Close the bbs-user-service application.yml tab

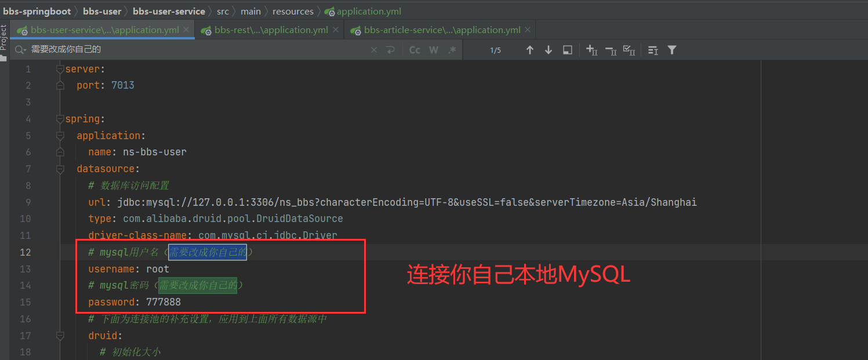[x=186, y=30]
